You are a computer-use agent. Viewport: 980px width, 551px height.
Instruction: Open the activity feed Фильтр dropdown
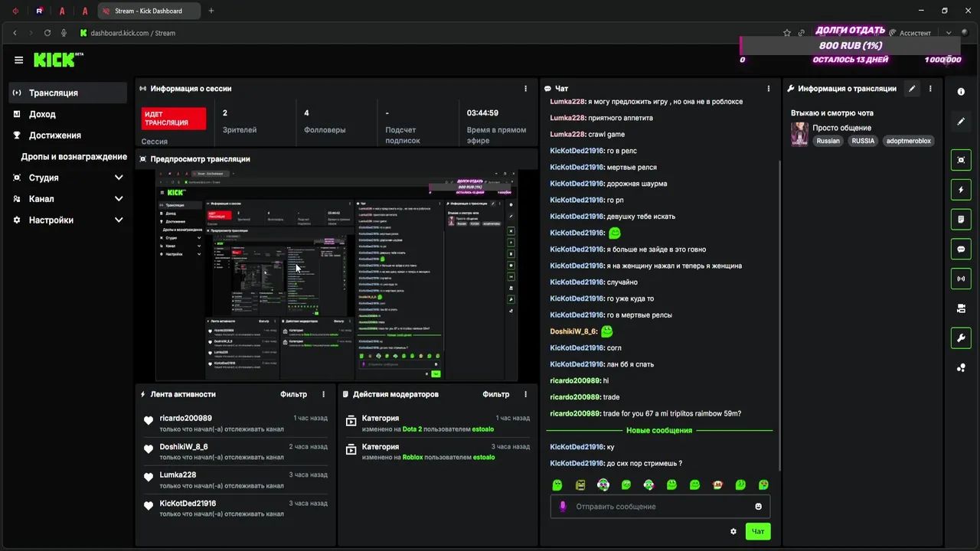(x=293, y=395)
